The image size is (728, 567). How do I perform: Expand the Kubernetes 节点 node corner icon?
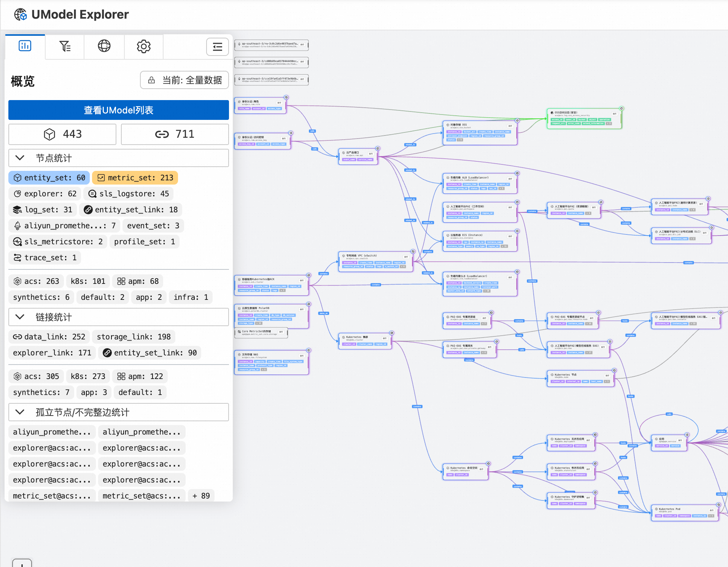pos(614,371)
